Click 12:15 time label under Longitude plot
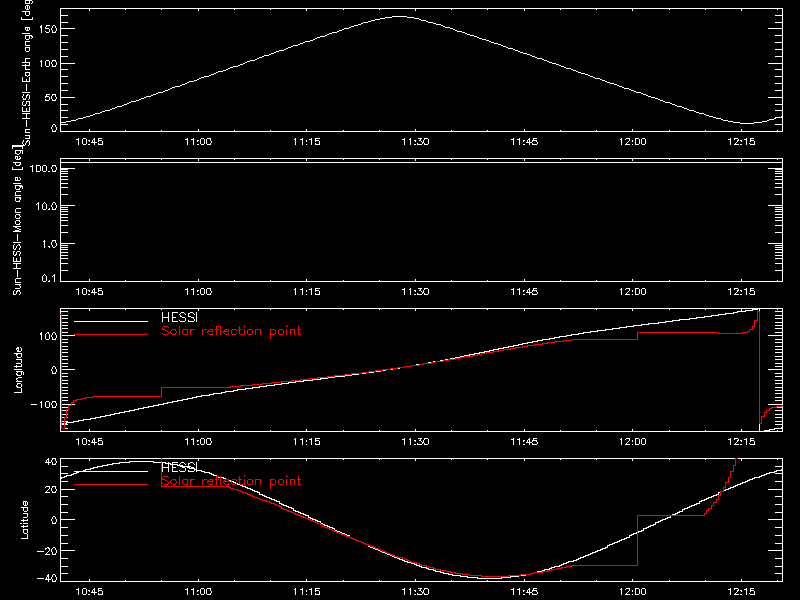This screenshot has height=600, width=800. pyautogui.click(x=741, y=441)
